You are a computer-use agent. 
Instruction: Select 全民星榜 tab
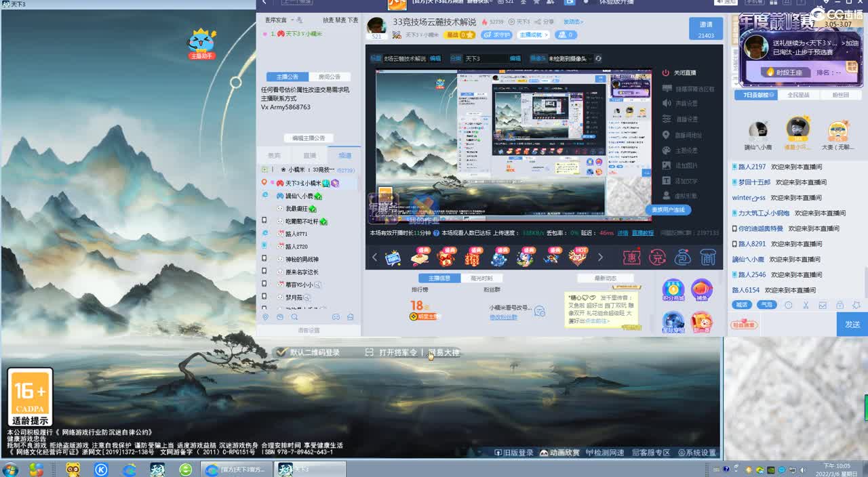pos(798,96)
